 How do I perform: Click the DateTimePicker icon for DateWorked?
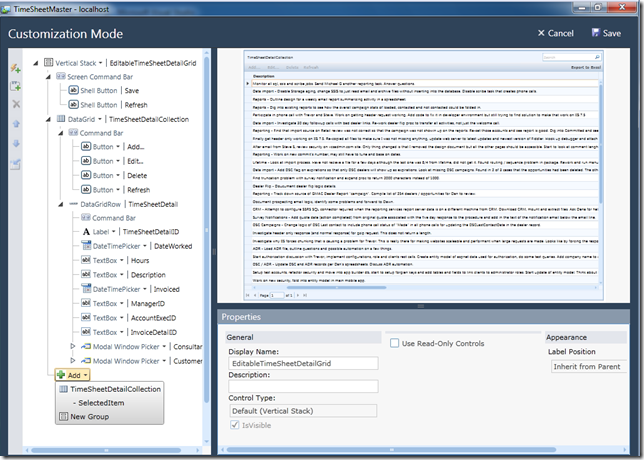click(x=86, y=246)
